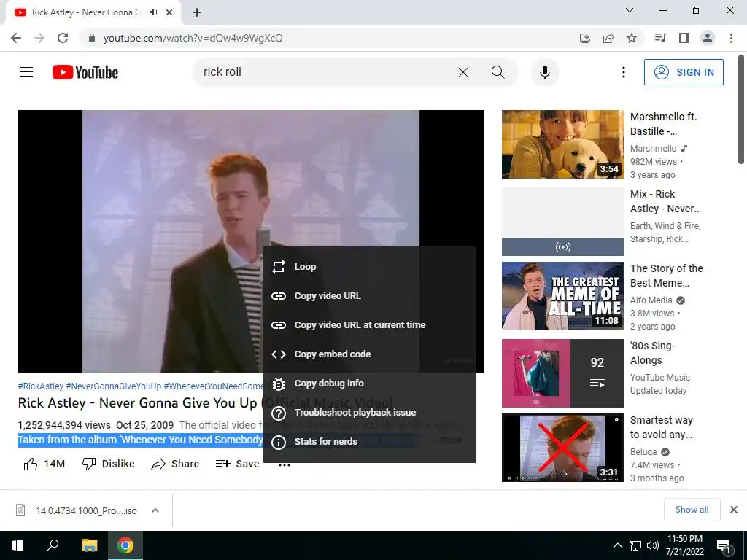Click Beluga channel name

(643, 451)
